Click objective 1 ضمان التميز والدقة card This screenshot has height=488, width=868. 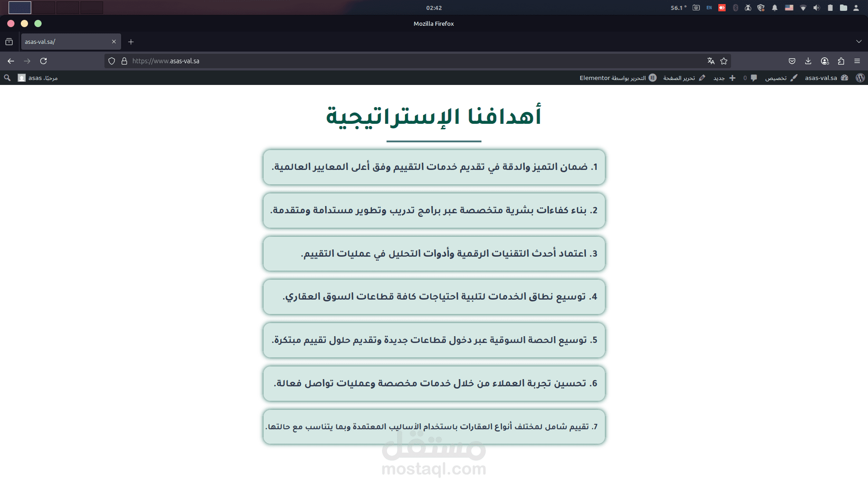(434, 167)
